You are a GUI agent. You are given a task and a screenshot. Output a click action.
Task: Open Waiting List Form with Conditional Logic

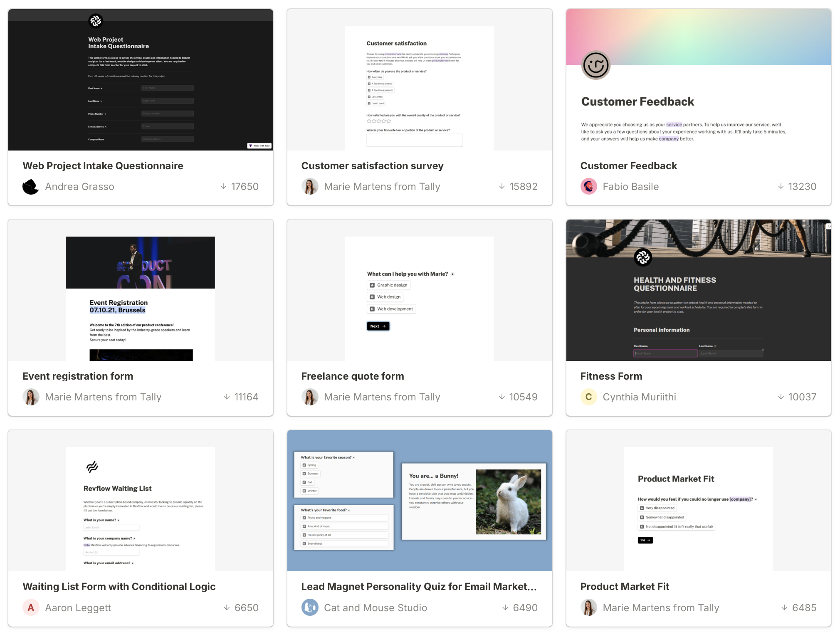[x=119, y=587]
